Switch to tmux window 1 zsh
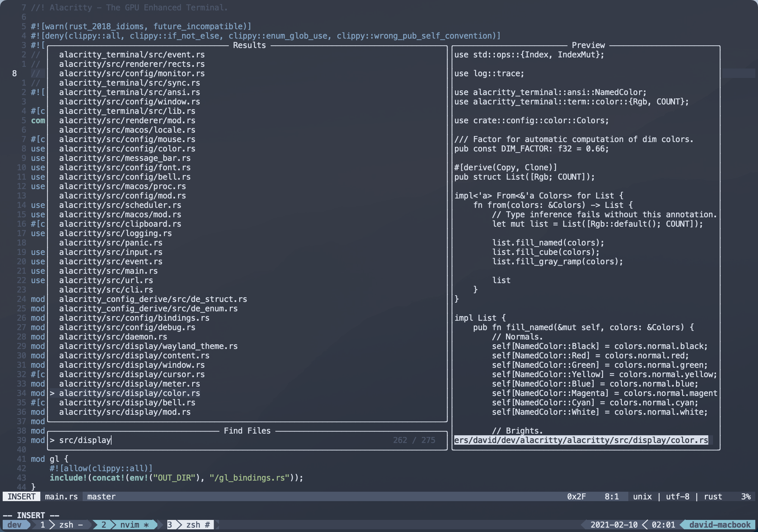Viewport: 758px width, 532px height. (61, 525)
